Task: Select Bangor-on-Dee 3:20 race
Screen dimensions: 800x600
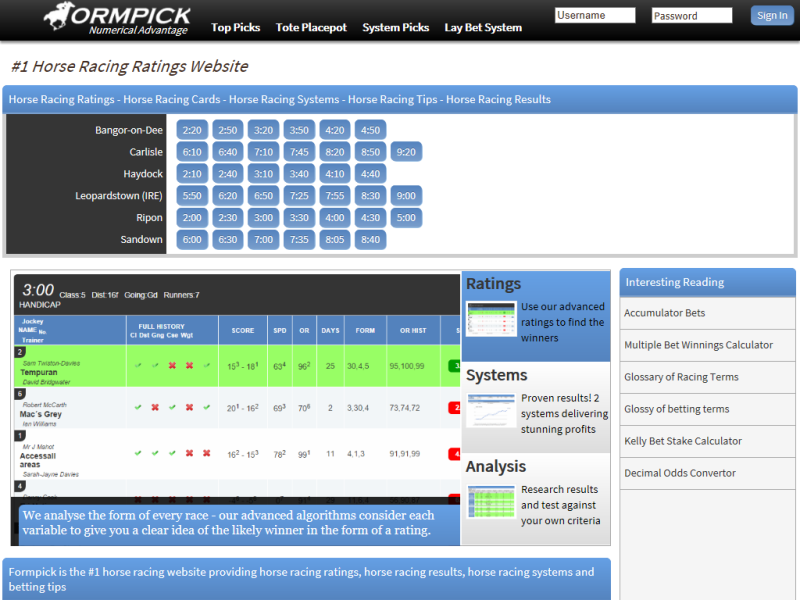Action: (x=263, y=130)
